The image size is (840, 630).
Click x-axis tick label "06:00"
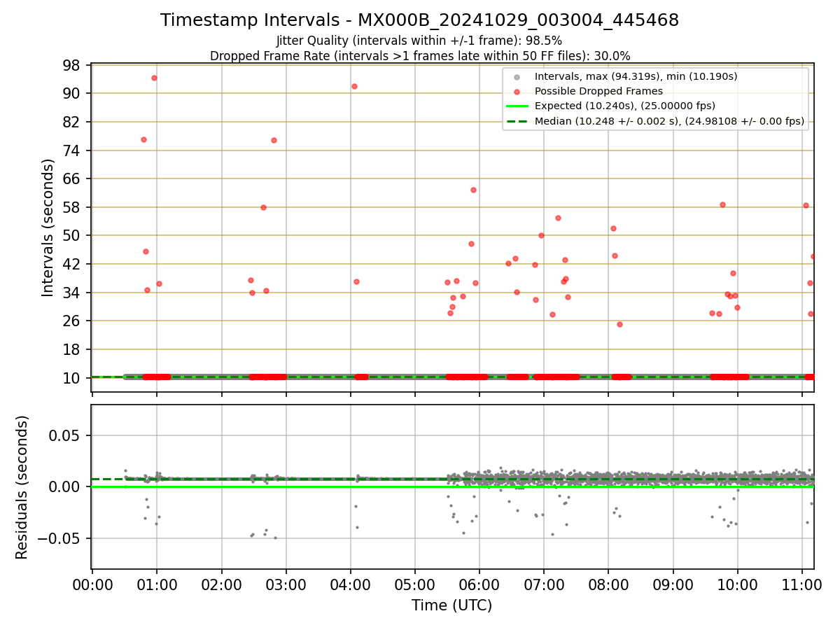click(479, 584)
